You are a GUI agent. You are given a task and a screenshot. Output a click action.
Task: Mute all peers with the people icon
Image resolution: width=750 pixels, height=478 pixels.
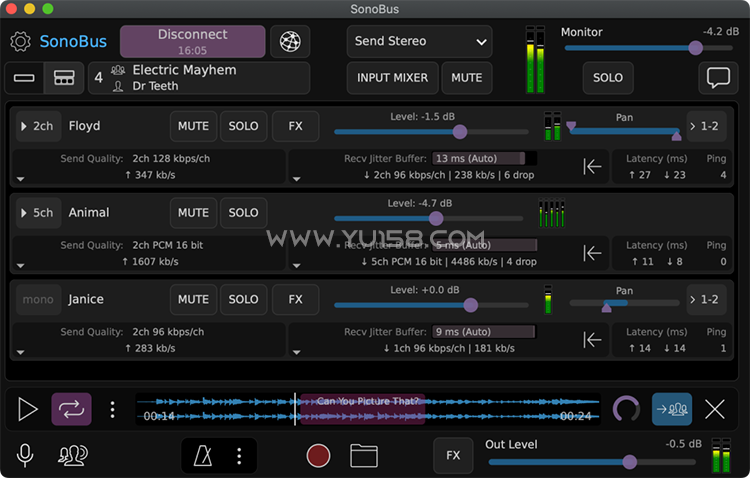[73, 455]
